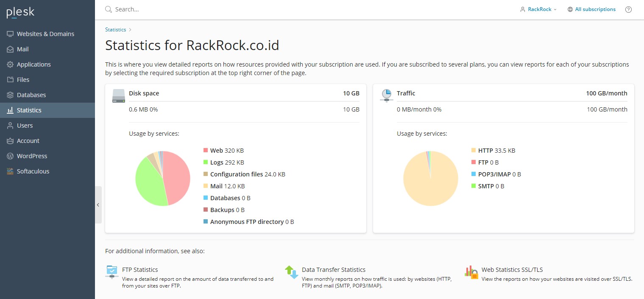Open Mail in the sidebar
This screenshot has width=644, height=299.
pos(47,49)
